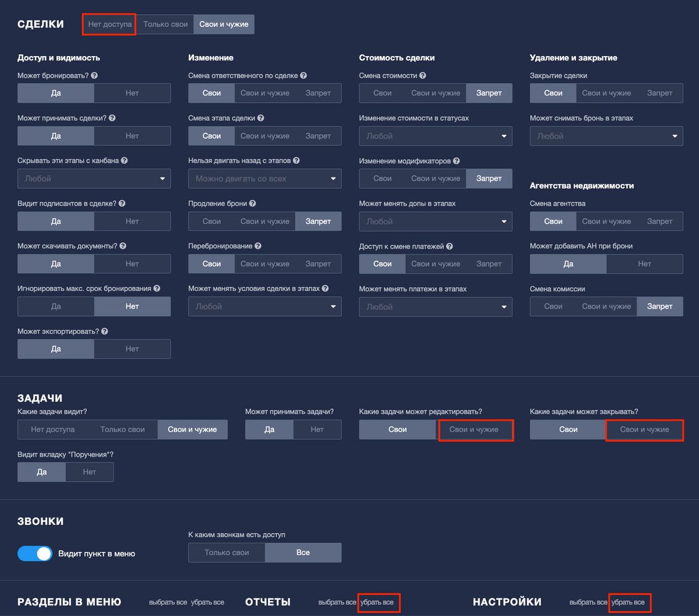Select Нет under 'Может скачивать документы?'

[132, 264]
